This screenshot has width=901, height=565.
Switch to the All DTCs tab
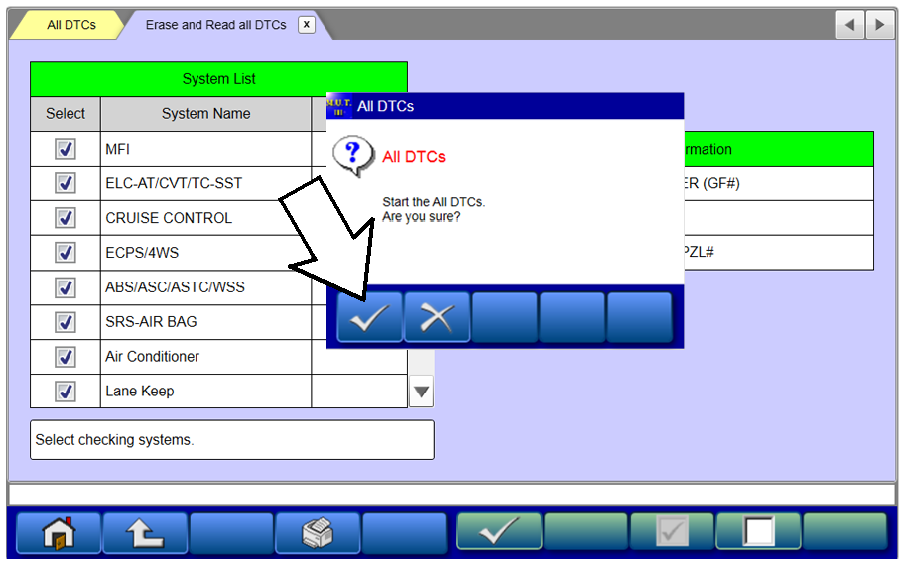pyautogui.click(x=71, y=25)
